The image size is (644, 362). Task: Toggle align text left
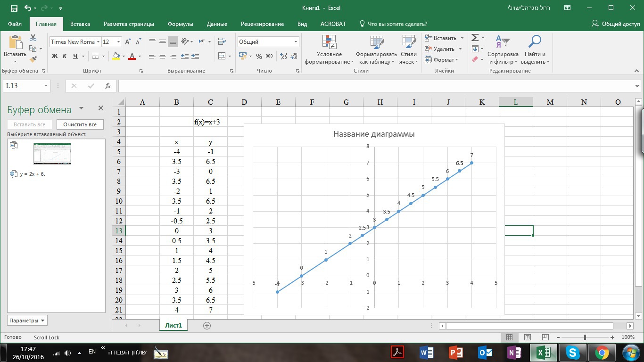click(x=152, y=56)
